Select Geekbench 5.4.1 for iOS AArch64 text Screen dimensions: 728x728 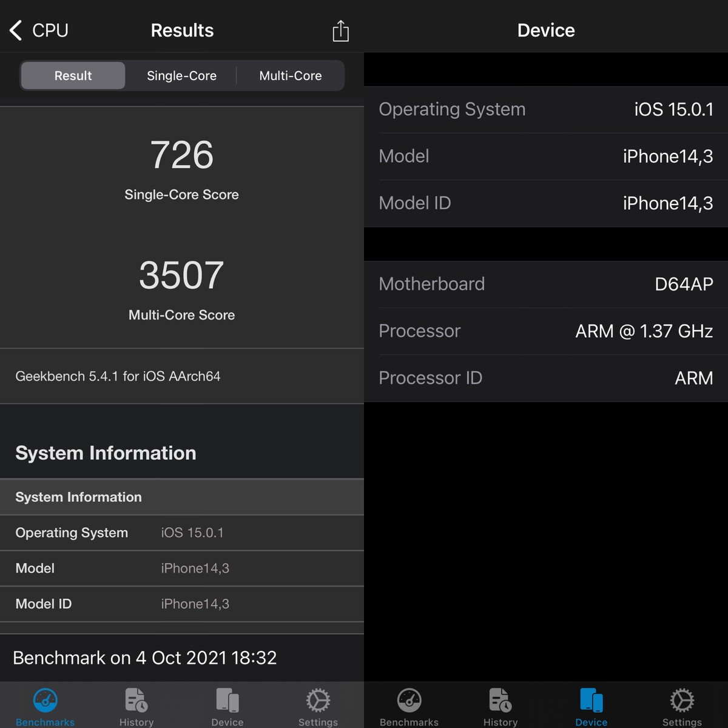[x=118, y=376]
